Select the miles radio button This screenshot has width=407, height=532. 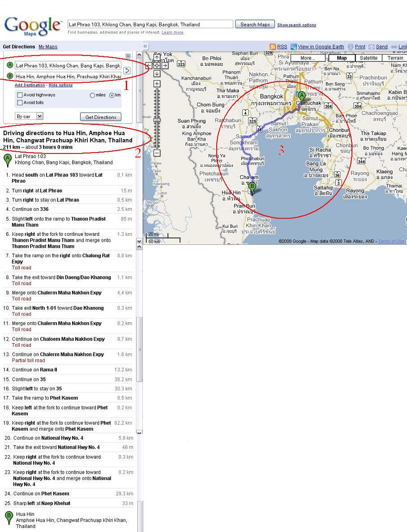92,95
